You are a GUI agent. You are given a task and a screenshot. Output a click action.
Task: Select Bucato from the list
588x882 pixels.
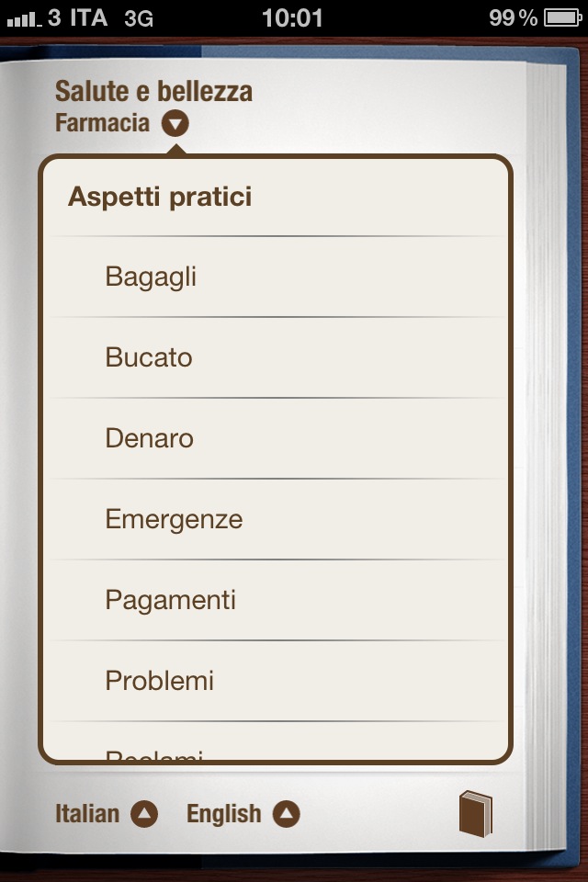click(276, 357)
